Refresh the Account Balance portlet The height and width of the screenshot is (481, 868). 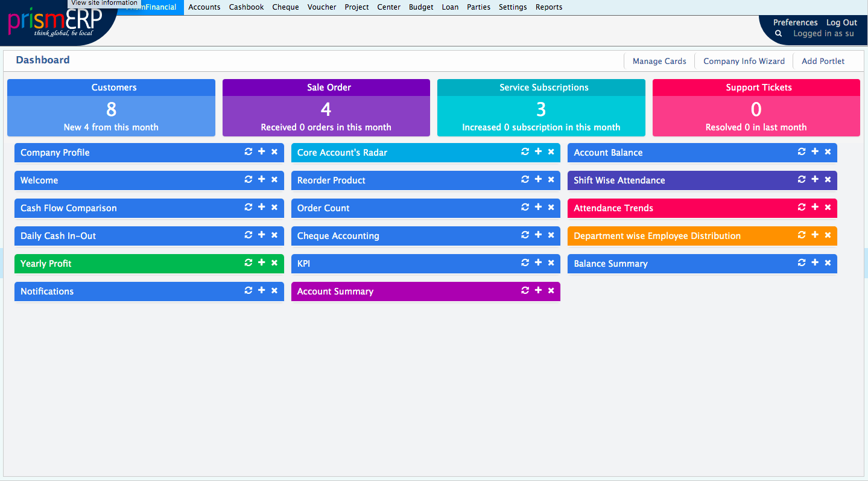tap(802, 152)
